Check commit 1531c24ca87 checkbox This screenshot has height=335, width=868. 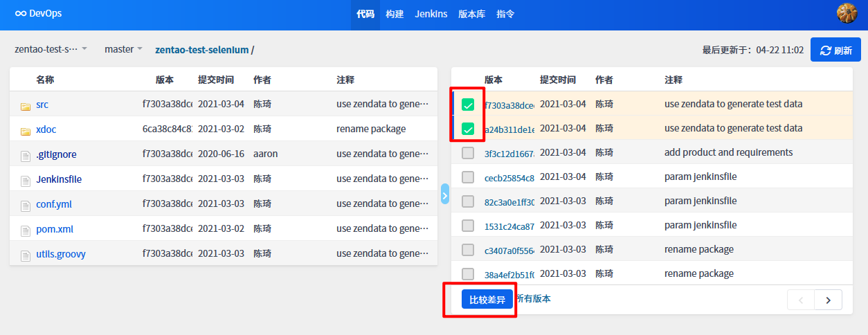[x=468, y=226]
